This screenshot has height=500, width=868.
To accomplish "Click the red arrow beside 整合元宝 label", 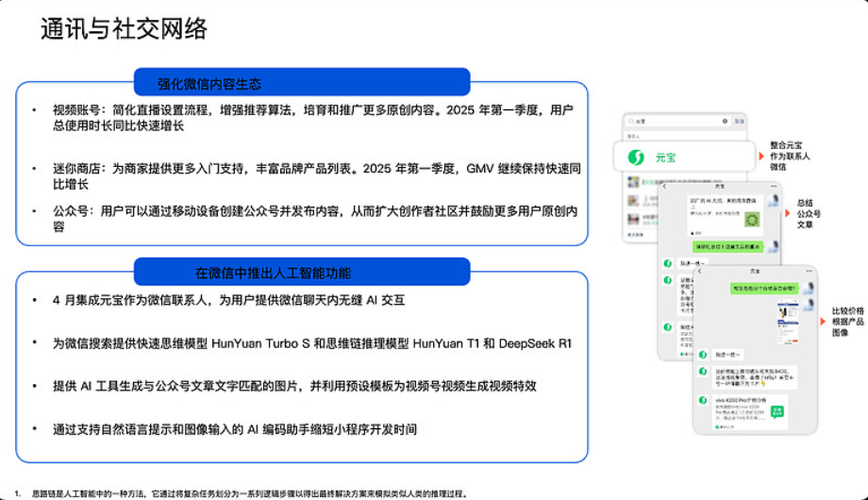I will pyautogui.click(x=759, y=155).
